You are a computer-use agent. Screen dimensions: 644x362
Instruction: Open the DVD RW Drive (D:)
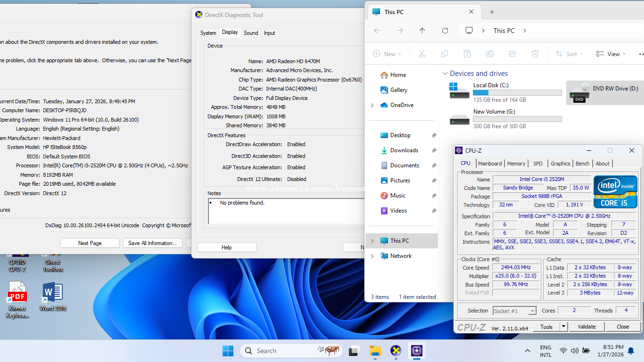[604, 92]
